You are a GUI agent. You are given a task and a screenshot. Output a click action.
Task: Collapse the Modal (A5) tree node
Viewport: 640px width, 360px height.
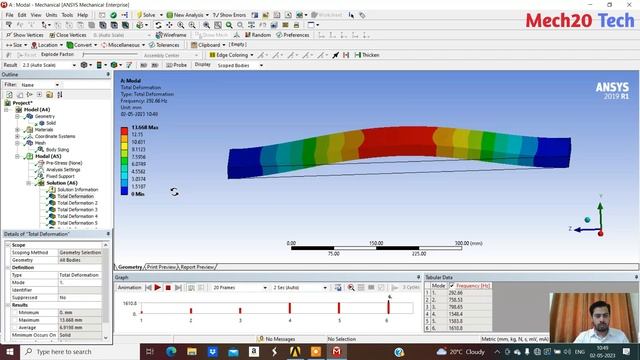click(x=18, y=156)
